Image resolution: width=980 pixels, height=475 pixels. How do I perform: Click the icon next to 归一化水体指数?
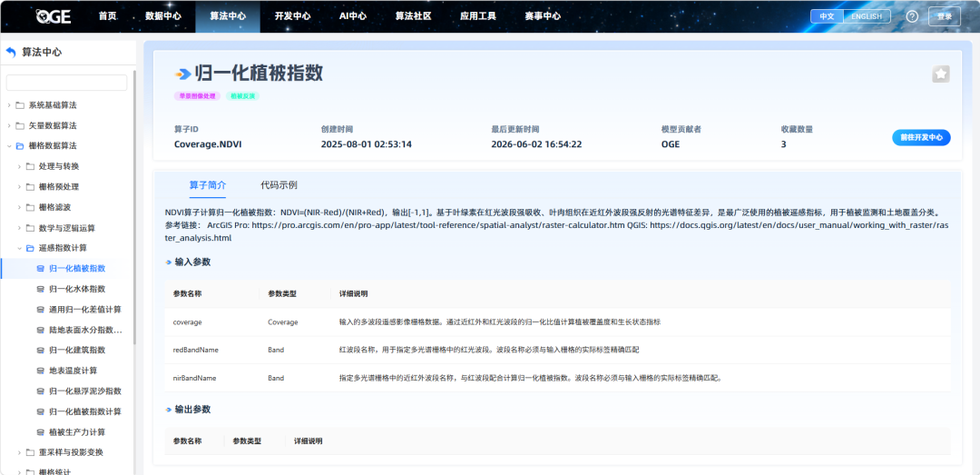41,289
